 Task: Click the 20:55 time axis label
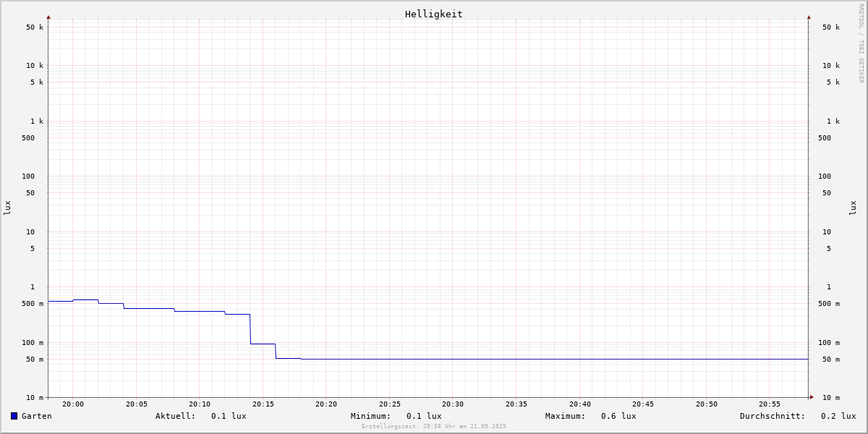coord(770,404)
